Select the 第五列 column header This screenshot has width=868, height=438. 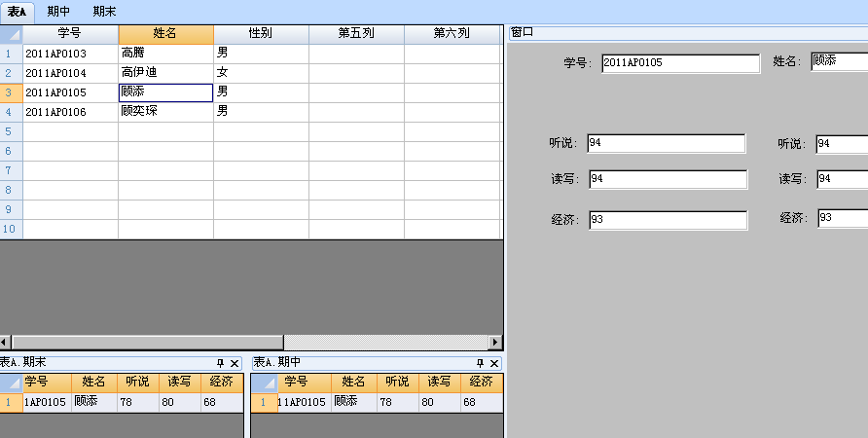(356, 34)
